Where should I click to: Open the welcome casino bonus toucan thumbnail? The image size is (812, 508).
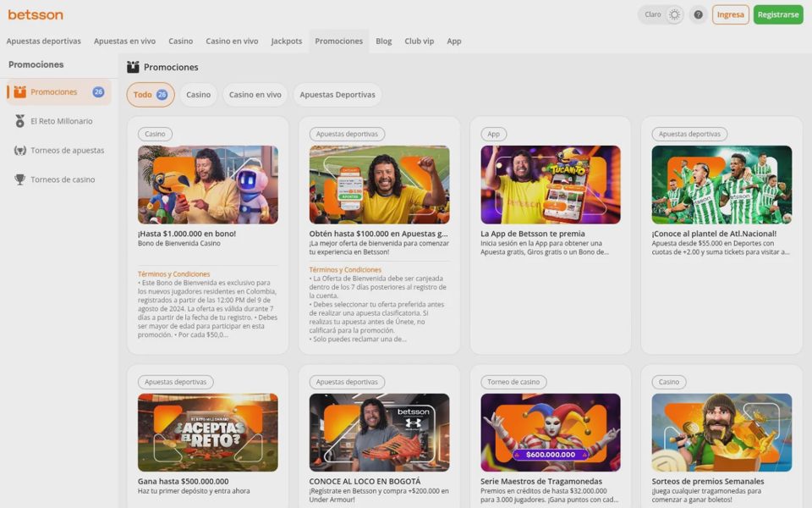pyautogui.click(x=208, y=185)
